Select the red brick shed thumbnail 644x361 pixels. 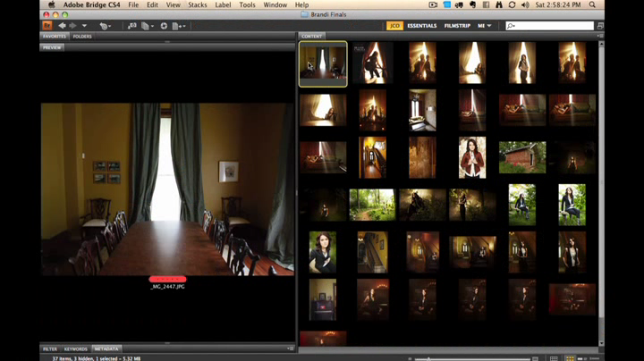coord(522,157)
